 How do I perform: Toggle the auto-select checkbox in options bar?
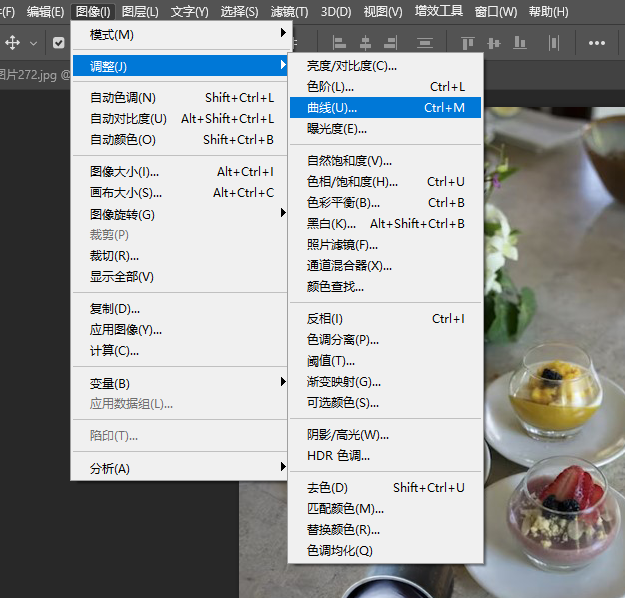pyautogui.click(x=59, y=43)
